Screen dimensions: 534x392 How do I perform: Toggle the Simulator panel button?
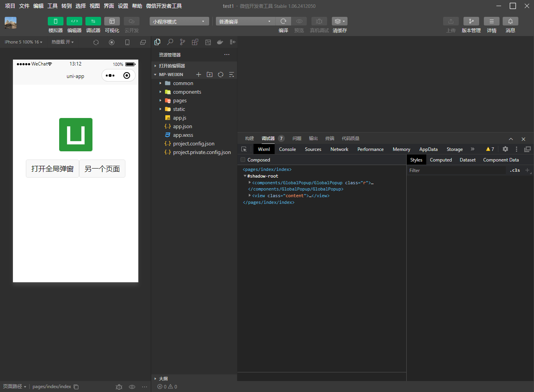(x=55, y=21)
